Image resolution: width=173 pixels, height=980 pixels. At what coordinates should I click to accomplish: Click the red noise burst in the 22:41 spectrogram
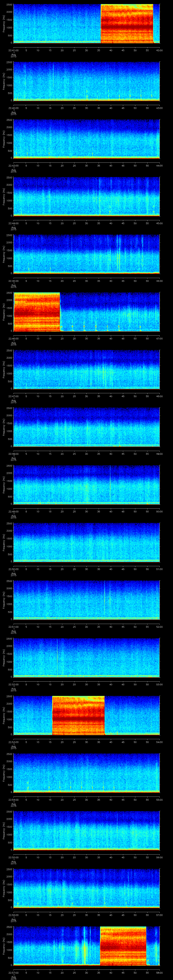pyautogui.click(x=127, y=24)
